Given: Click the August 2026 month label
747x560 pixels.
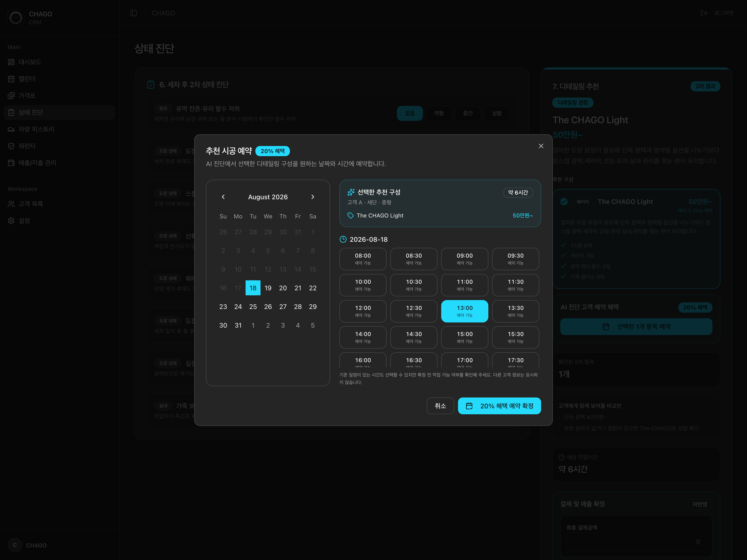Looking at the screenshot, I should (268, 197).
